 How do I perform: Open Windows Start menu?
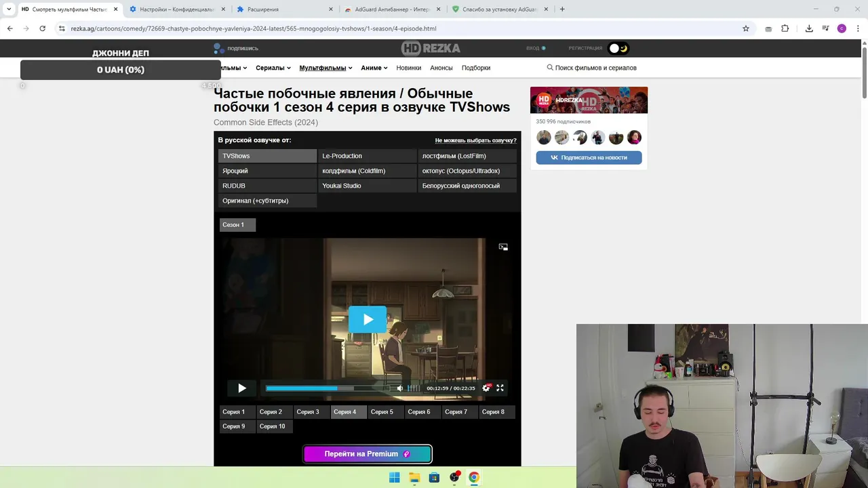point(394,477)
